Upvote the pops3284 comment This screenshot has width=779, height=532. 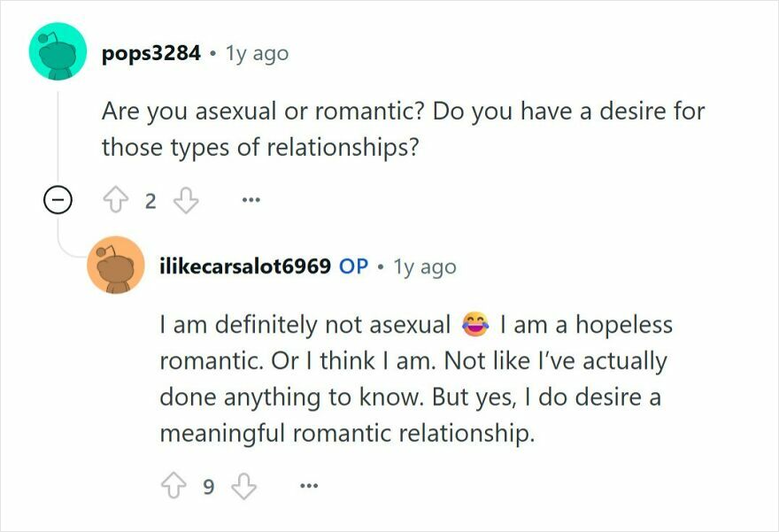coord(117,198)
